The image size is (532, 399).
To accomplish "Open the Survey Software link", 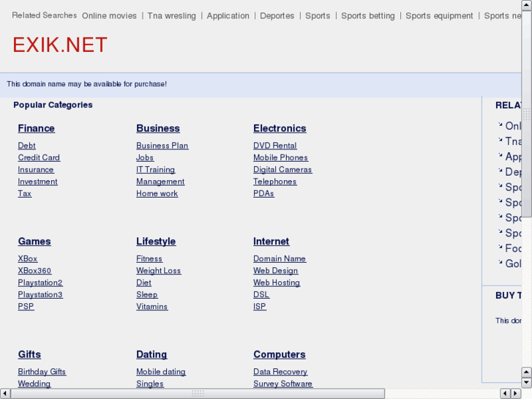I will tap(283, 384).
